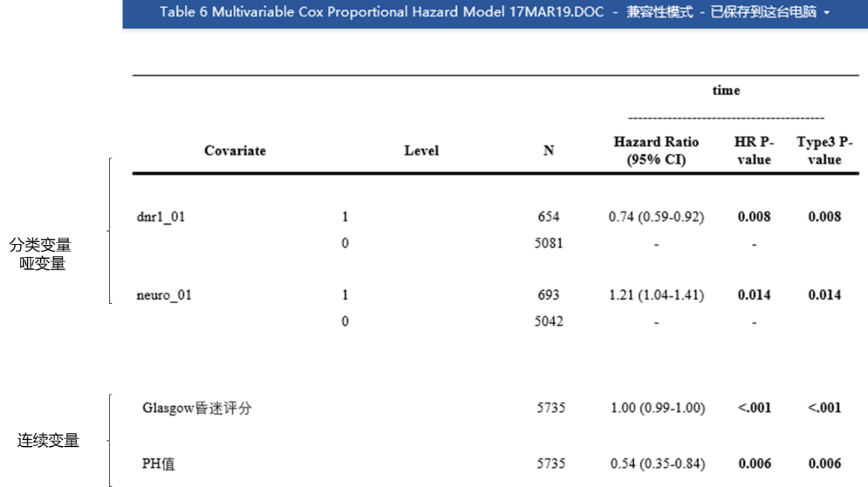Click the 'PH值' covariate cell
The image size is (868, 487).
tap(159, 464)
